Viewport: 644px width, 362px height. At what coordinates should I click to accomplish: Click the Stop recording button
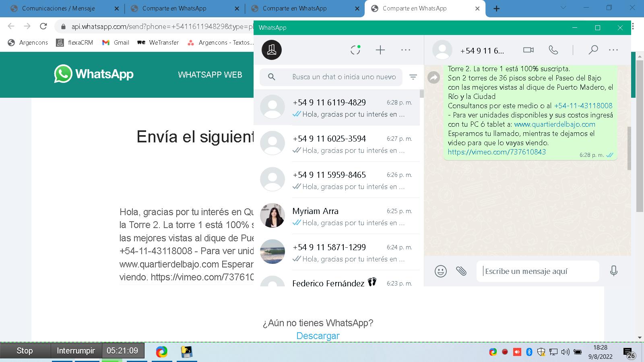point(25,351)
